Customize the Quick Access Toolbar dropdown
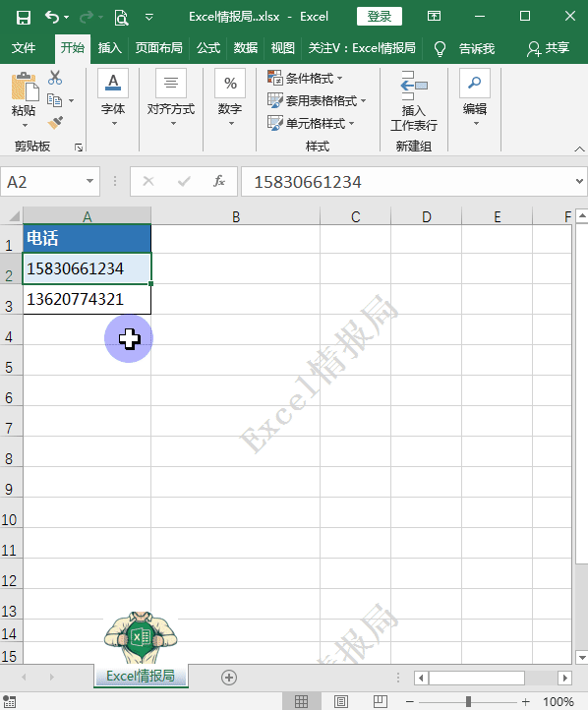This screenshot has width=588, height=710. [148, 17]
